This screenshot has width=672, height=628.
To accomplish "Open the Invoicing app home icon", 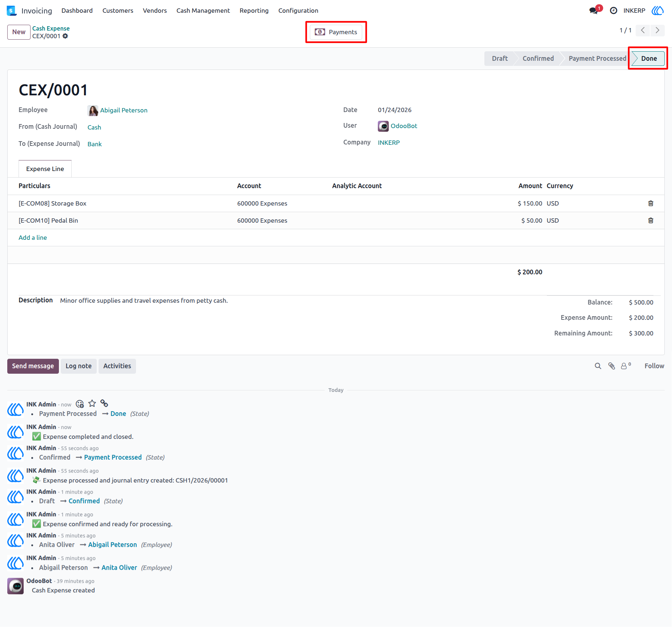I will (x=12, y=11).
